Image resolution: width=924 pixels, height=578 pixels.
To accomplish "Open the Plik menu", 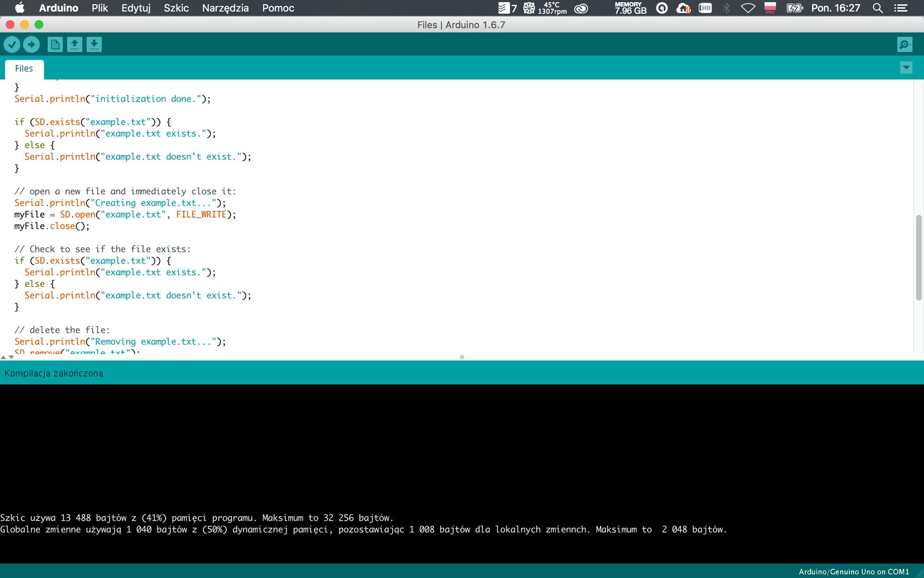I will pyautogui.click(x=100, y=8).
